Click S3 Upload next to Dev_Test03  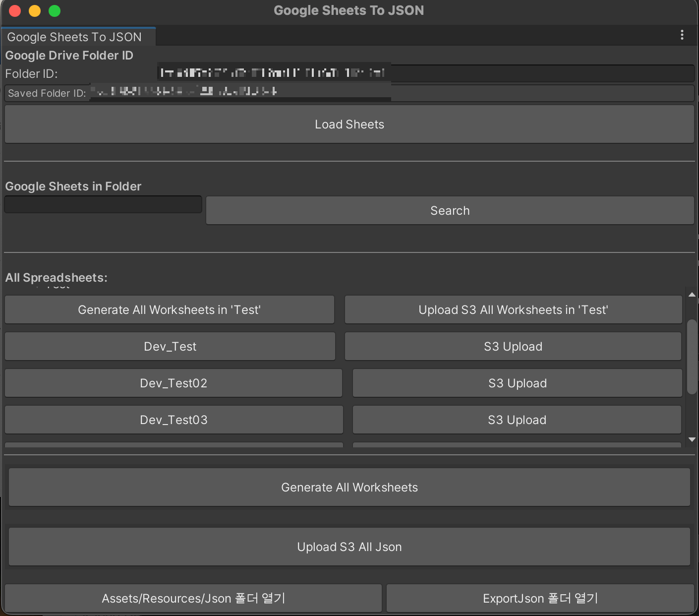tap(517, 420)
